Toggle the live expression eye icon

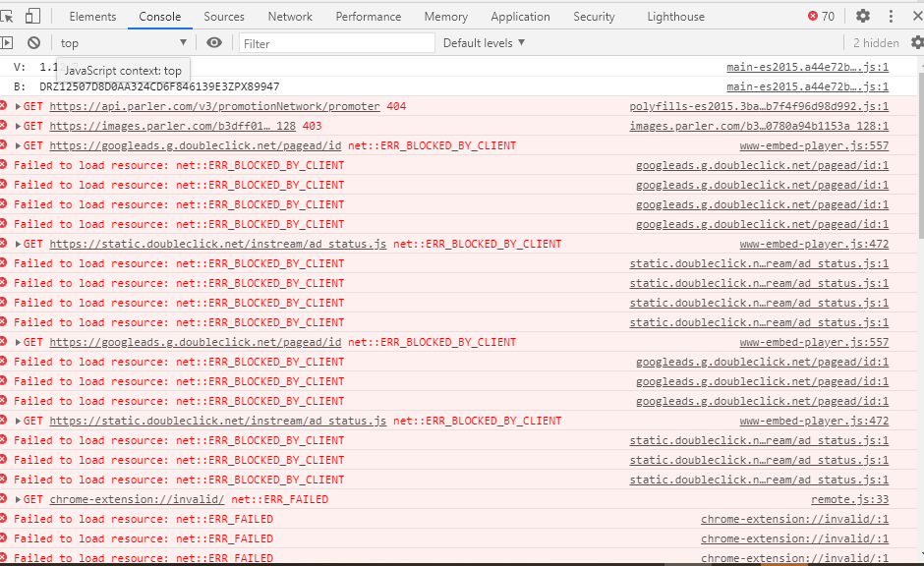214,42
